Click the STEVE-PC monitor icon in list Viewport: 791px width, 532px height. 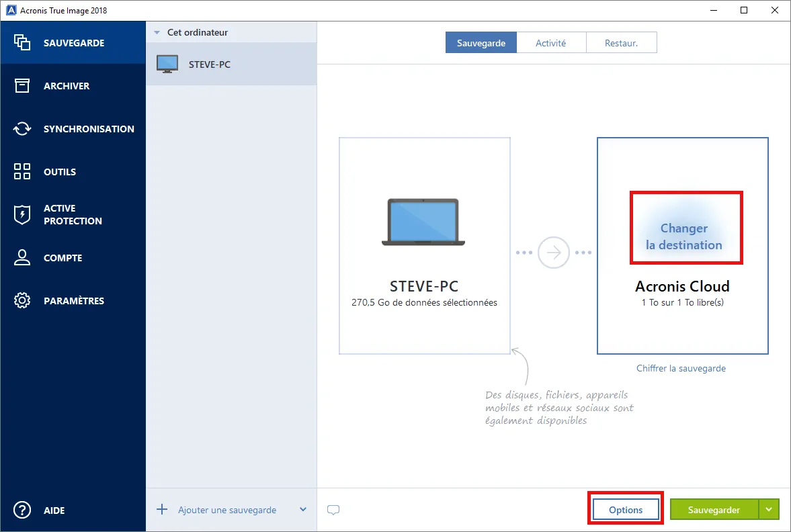(x=167, y=64)
